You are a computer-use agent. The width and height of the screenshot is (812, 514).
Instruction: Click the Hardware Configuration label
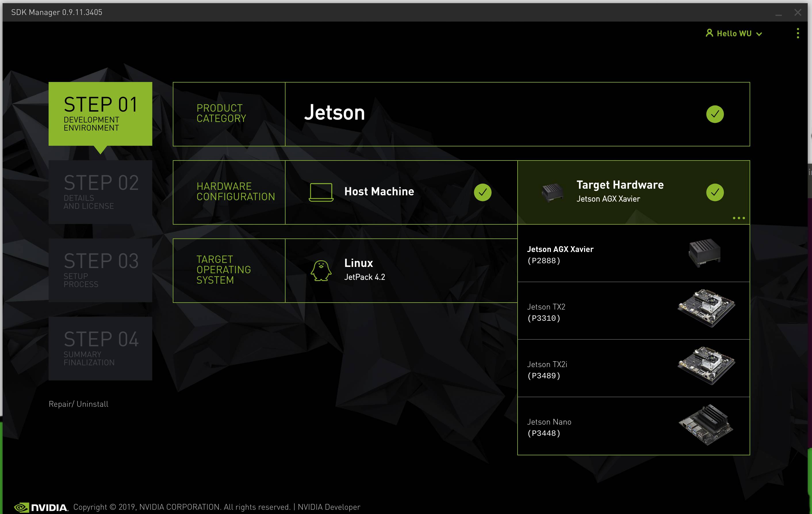click(236, 192)
